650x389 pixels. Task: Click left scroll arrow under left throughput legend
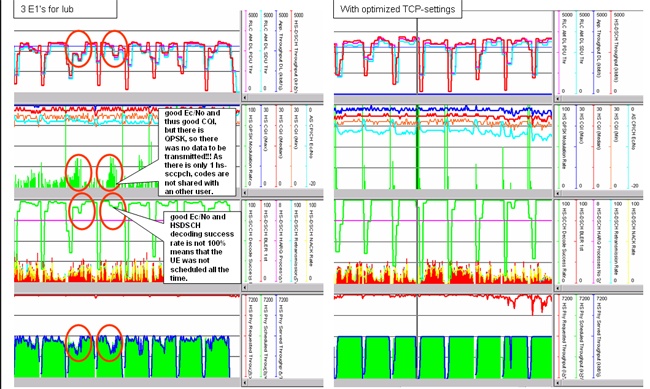pos(245,98)
